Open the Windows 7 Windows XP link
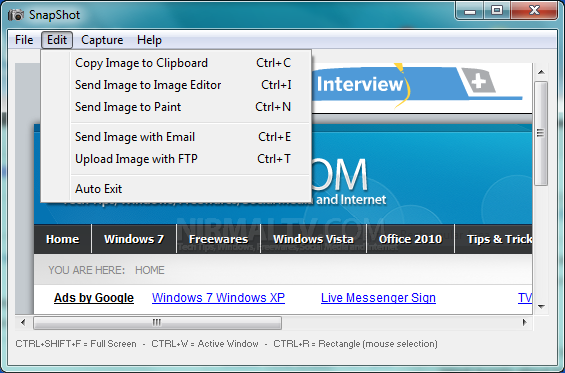Viewport: 565px width, 373px height. pyautogui.click(x=218, y=298)
